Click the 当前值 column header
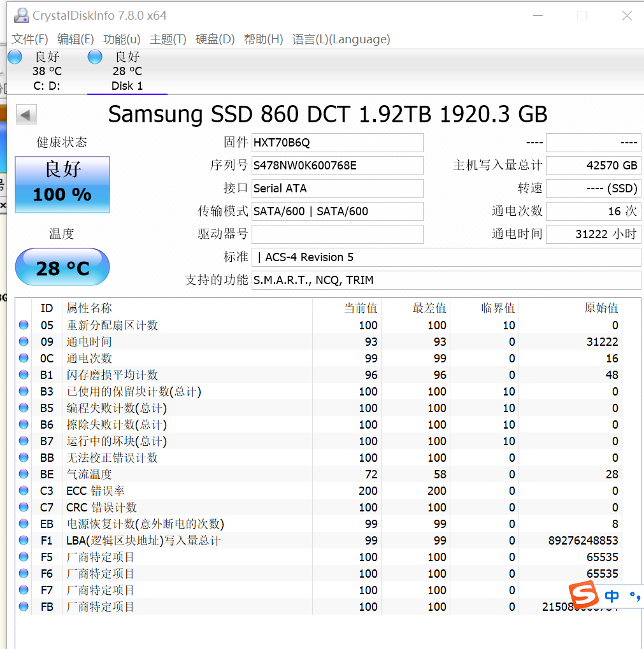 [361, 308]
